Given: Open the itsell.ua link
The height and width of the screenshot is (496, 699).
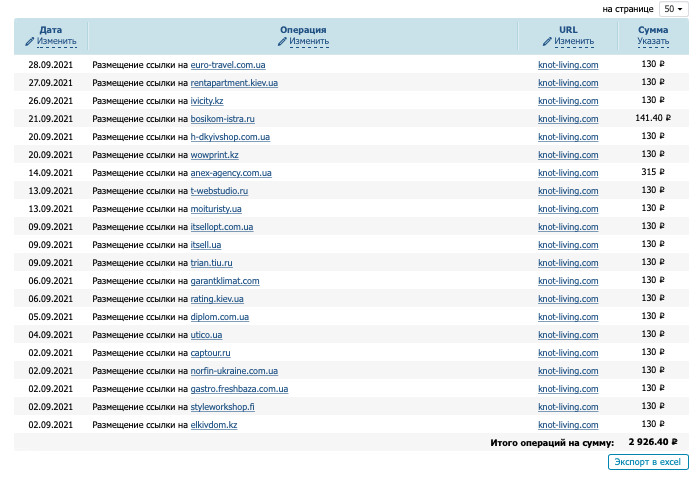Looking at the screenshot, I should [x=206, y=245].
